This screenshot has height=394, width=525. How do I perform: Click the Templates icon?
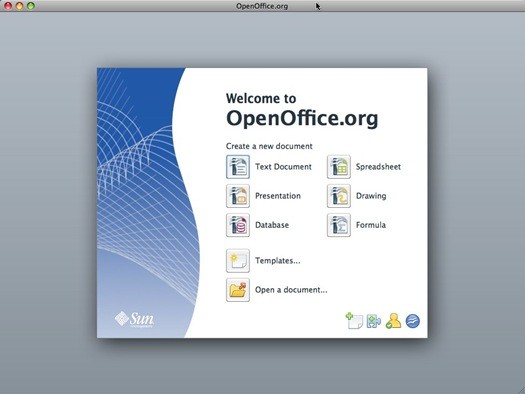click(x=238, y=260)
